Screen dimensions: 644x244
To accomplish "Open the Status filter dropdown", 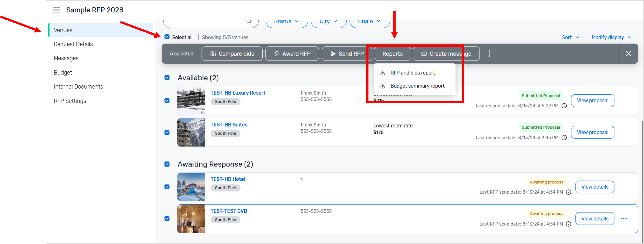I will pyautogui.click(x=286, y=21).
